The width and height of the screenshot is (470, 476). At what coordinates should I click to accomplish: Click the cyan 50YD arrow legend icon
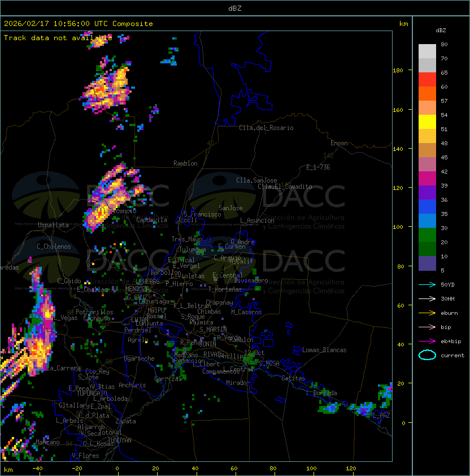point(427,284)
